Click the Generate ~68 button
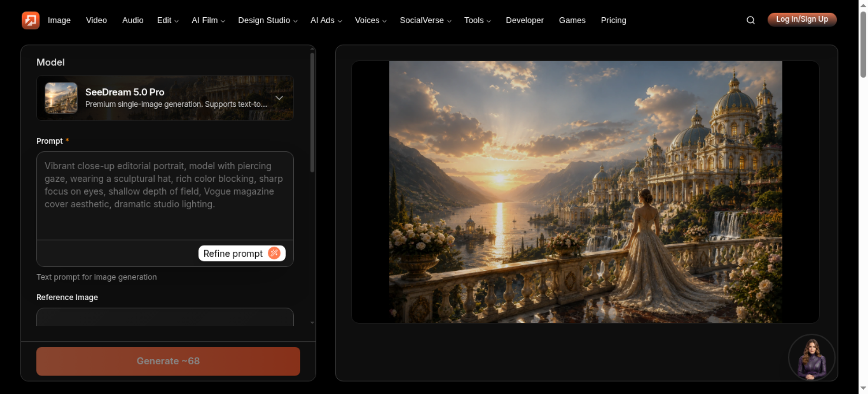Viewport: 868px width, 394px height. click(168, 361)
